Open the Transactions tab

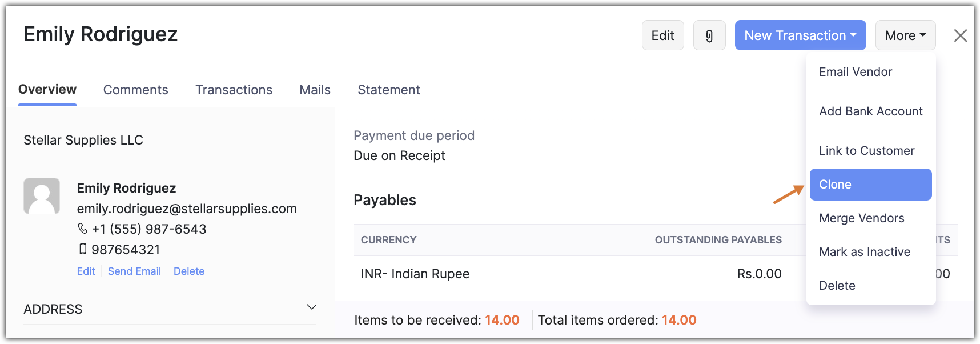click(x=234, y=90)
